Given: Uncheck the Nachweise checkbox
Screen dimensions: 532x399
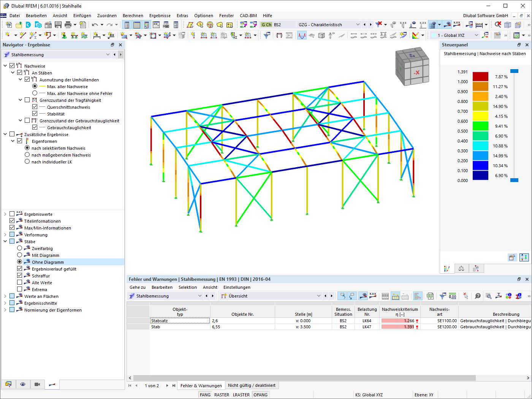Looking at the screenshot, I should click(12, 66).
